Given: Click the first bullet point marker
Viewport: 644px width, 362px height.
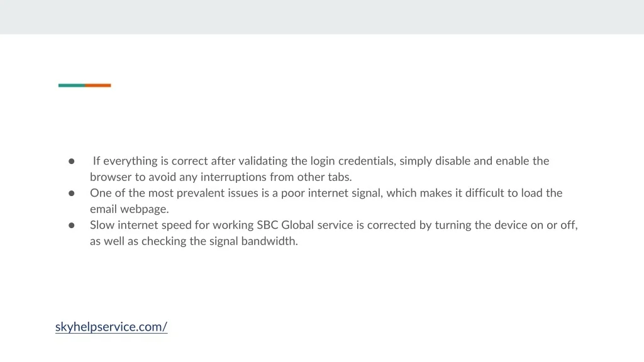Looking at the screenshot, I should (72, 161).
